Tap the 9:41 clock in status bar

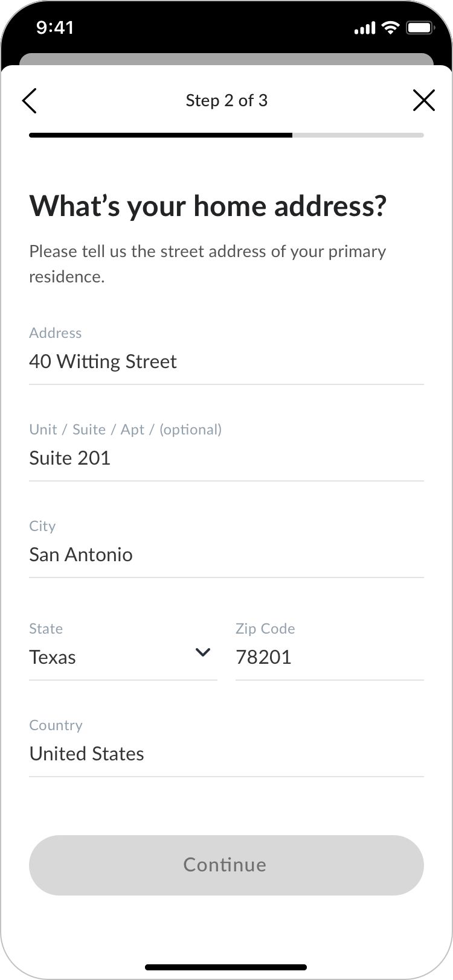point(55,28)
